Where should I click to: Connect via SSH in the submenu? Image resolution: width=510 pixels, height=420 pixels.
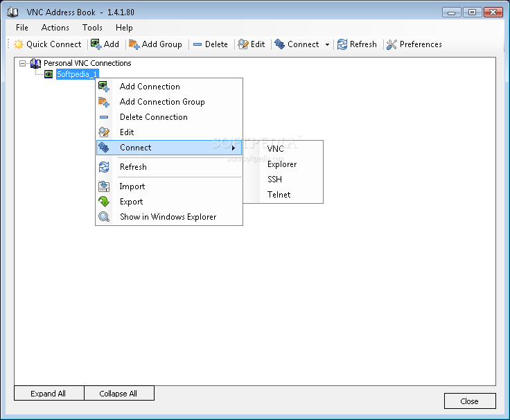[x=283, y=180]
